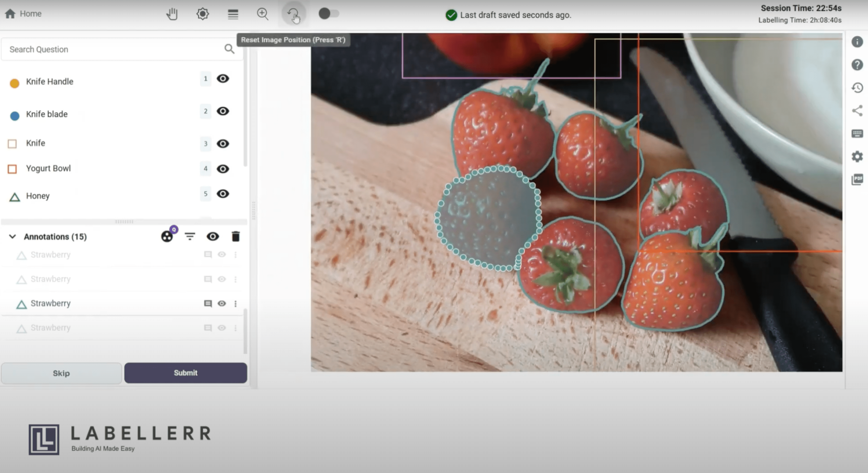Select the pan hand tool

pyautogui.click(x=172, y=14)
